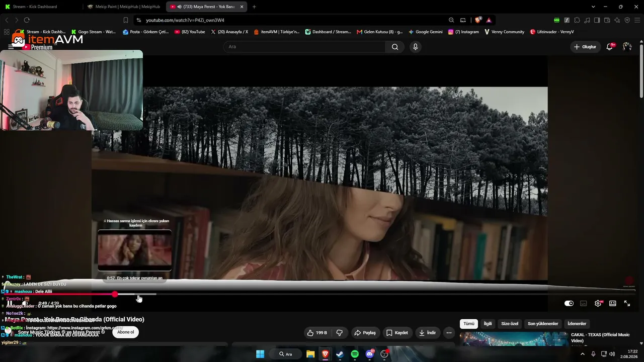This screenshot has width=644, height=362.
Task: Open the Lifeinvader - VennyV bookmark
Action: tap(552, 32)
